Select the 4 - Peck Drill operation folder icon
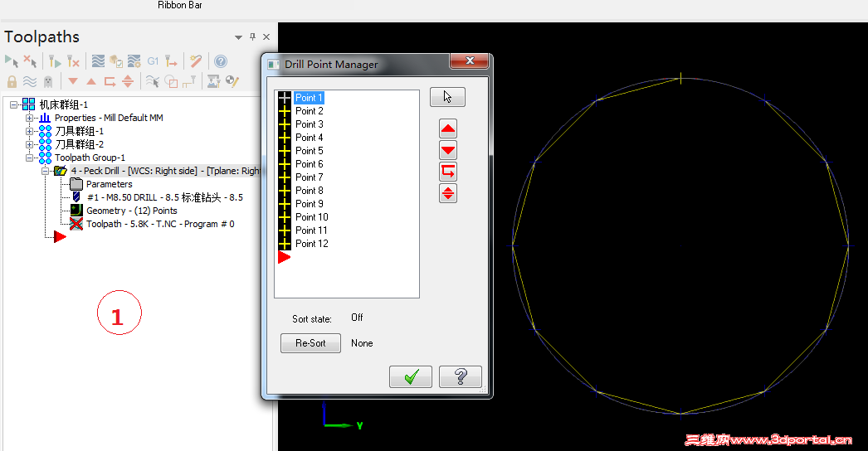 61,171
